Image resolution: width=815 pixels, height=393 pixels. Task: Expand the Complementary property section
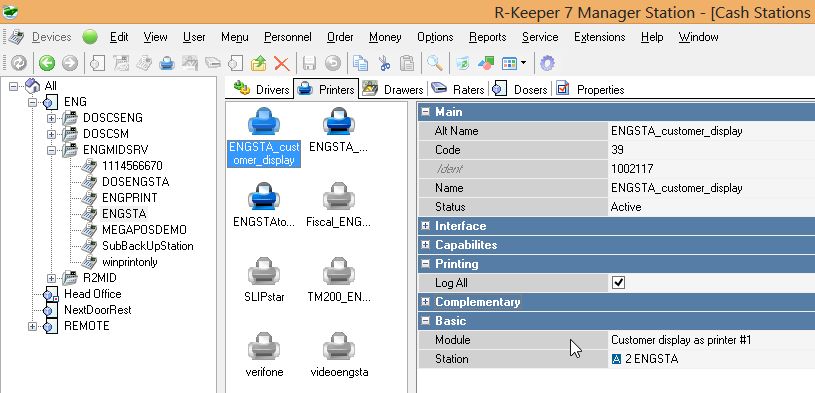[426, 302]
